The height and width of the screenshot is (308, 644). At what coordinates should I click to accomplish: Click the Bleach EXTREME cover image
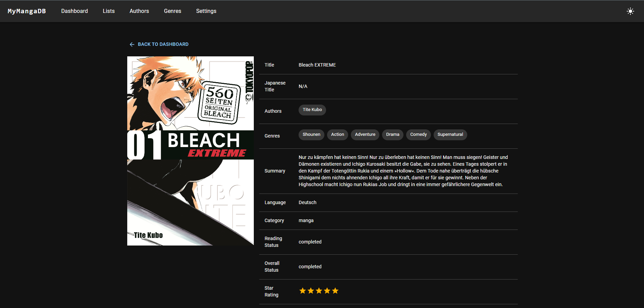190,151
